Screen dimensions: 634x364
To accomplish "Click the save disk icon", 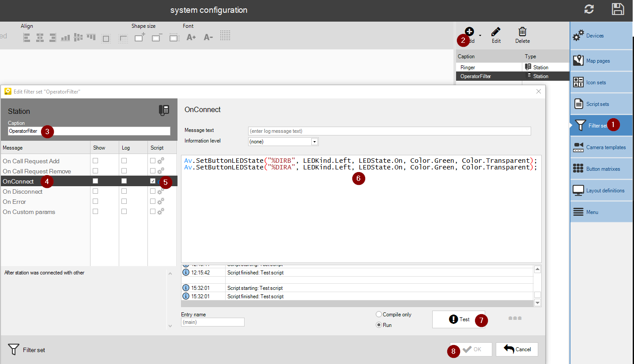I will click(x=618, y=9).
